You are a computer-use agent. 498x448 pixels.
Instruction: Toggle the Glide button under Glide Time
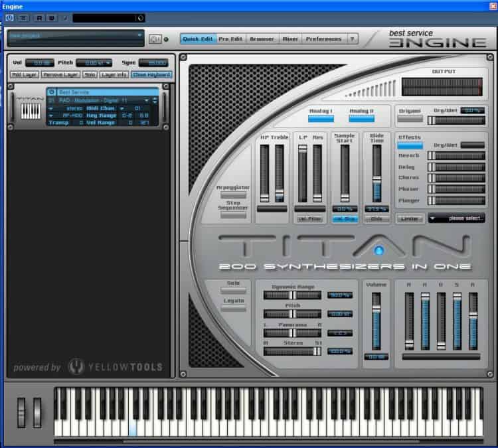coord(376,219)
